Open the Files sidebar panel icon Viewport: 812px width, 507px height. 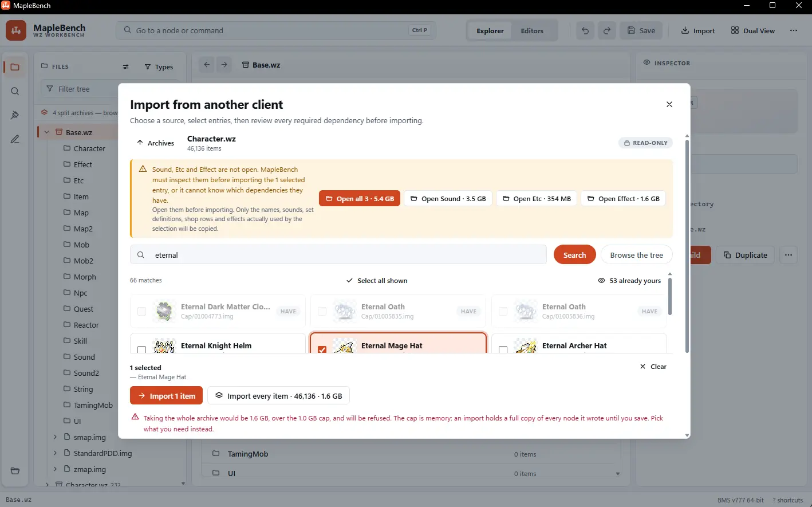click(x=15, y=67)
